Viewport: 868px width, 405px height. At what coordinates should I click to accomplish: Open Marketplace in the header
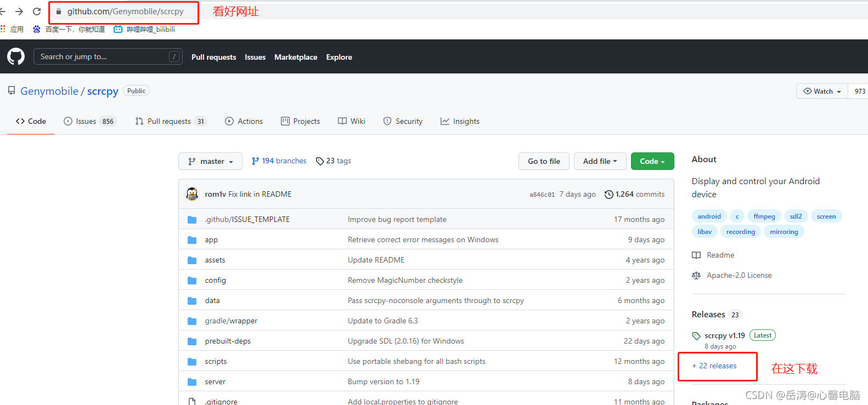pyautogui.click(x=296, y=57)
